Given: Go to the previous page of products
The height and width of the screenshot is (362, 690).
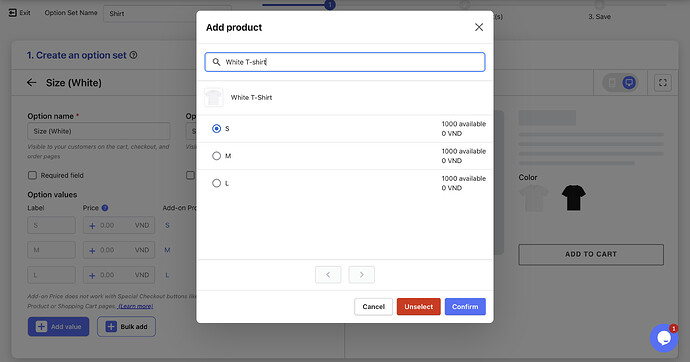Looking at the screenshot, I should point(328,274).
